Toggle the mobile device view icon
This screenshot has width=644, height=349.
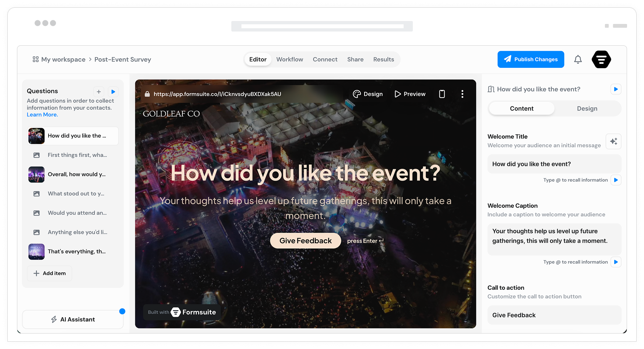tap(442, 94)
